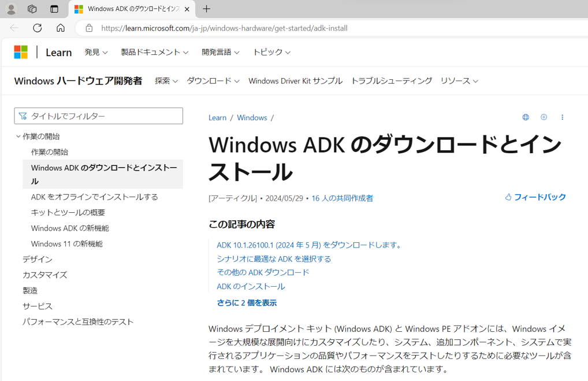This screenshot has width=588, height=381.
Task: Open the tab actions menu icon
Action: 54,9
